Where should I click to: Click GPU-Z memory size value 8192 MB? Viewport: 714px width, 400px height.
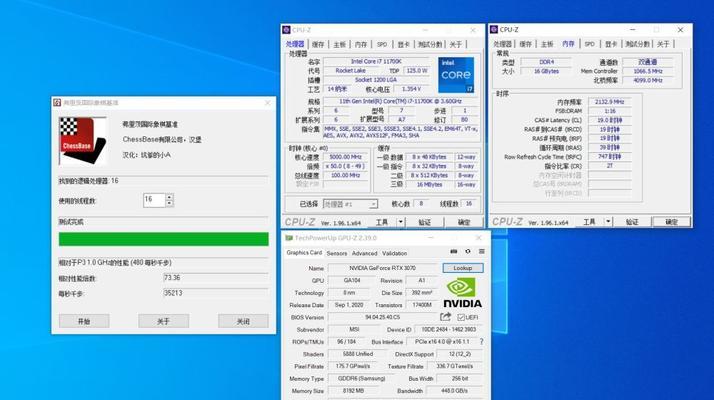point(353,391)
